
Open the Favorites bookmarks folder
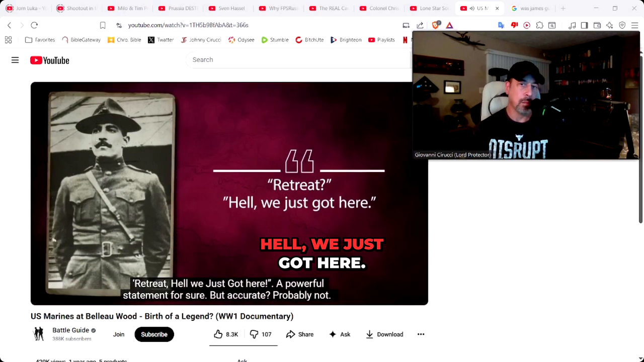pyautogui.click(x=40, y=40)
